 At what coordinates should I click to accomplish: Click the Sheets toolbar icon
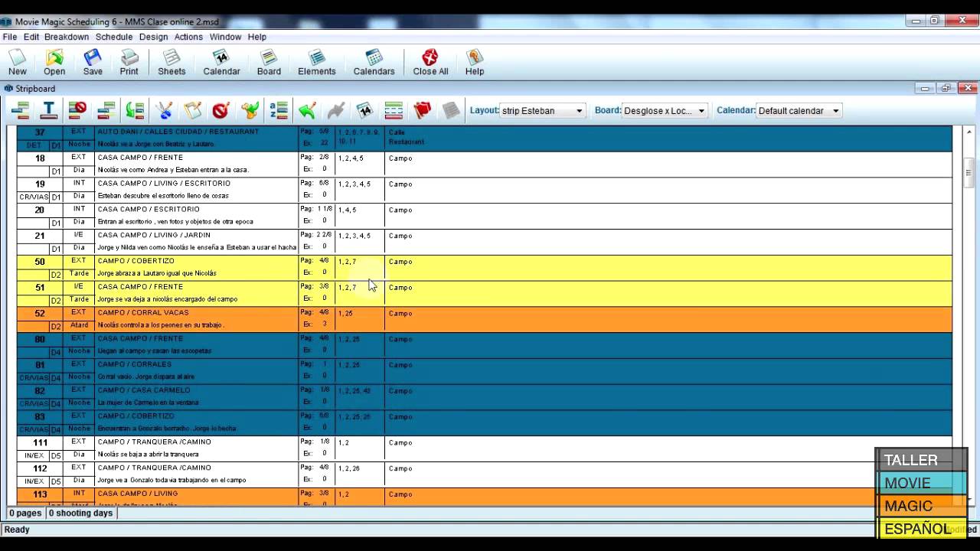point(171,62)
